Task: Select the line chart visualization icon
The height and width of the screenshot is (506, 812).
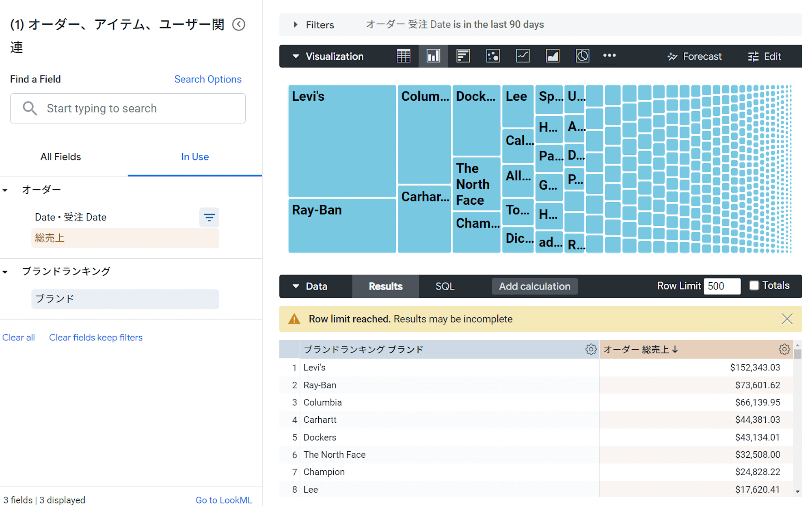Action: pyautogui.click(x=523, y=56)
